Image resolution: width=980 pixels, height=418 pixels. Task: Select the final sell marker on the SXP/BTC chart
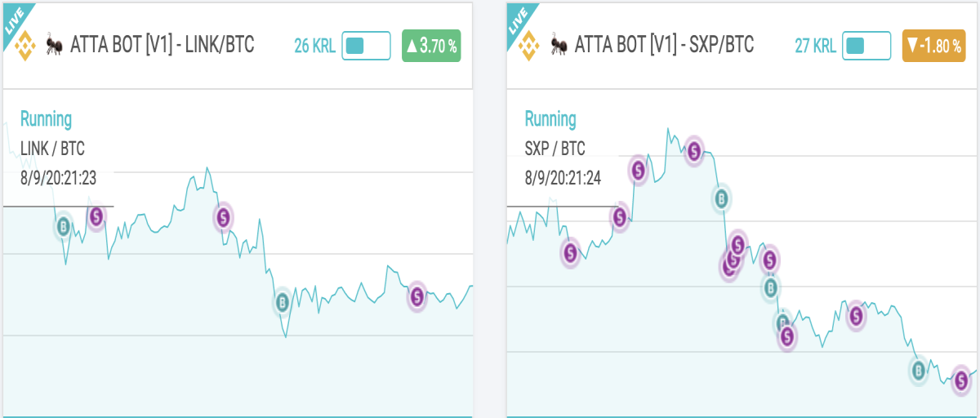(x=961, y=380)
